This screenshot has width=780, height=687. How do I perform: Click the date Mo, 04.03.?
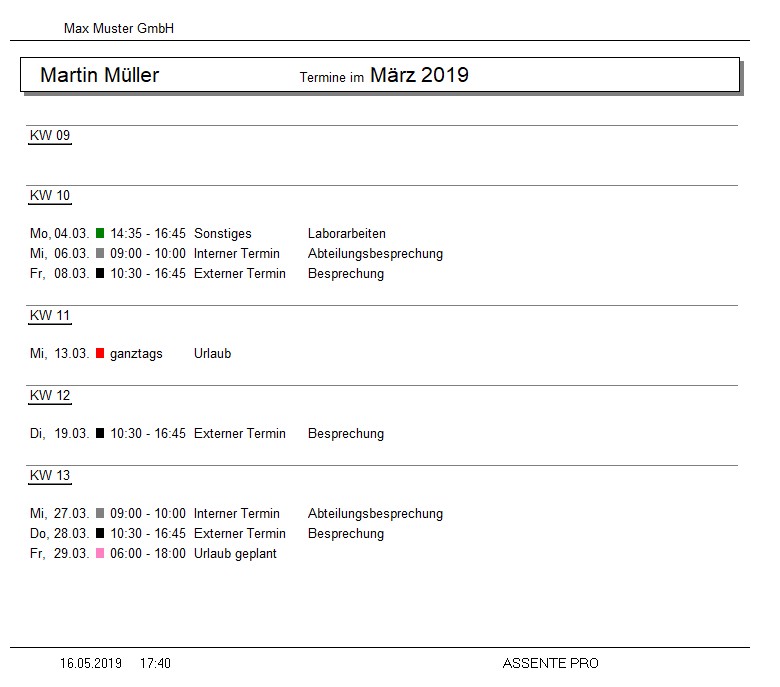[59, 233]
